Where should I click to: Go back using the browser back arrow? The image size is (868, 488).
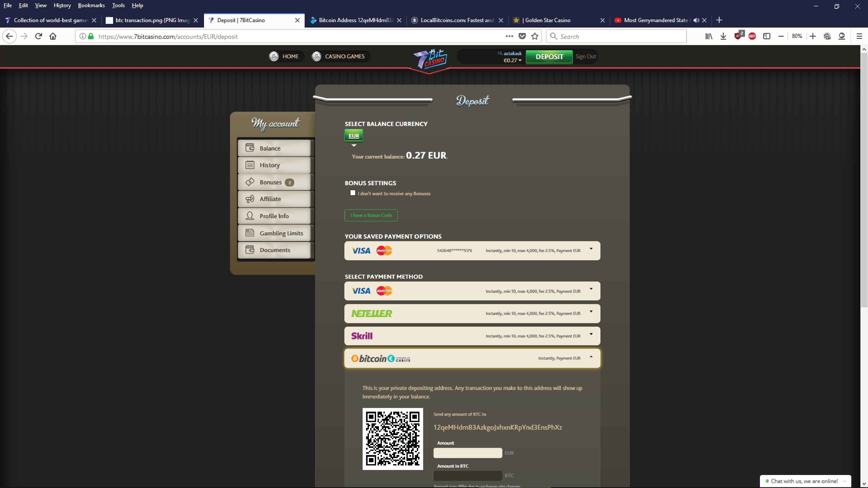tap(9, 36)
